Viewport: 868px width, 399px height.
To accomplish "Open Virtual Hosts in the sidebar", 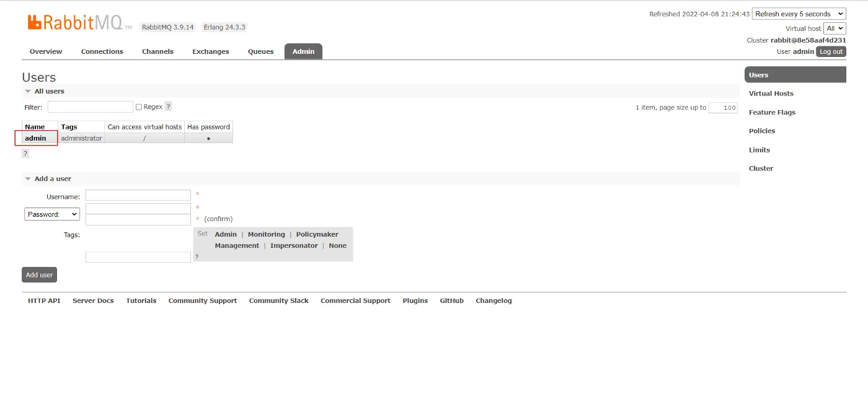I will pos(771,94).
